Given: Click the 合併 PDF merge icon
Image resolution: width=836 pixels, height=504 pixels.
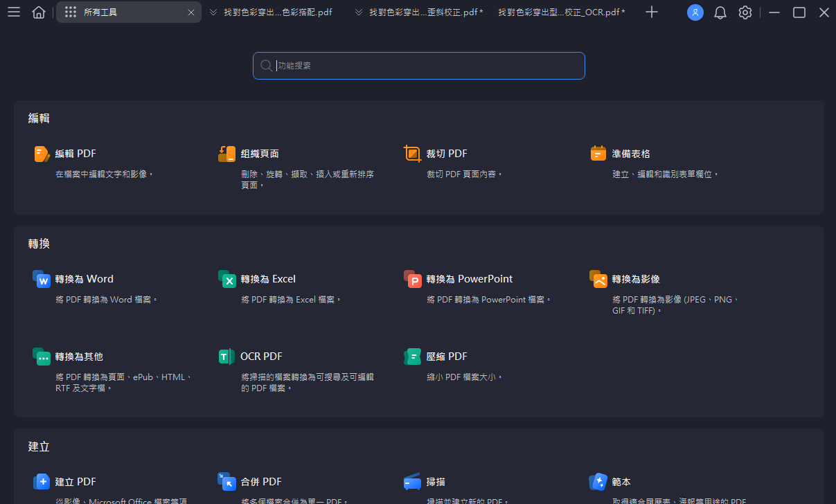Looking at the screenshot, I should pyautogui.click(x=226, y=481).
